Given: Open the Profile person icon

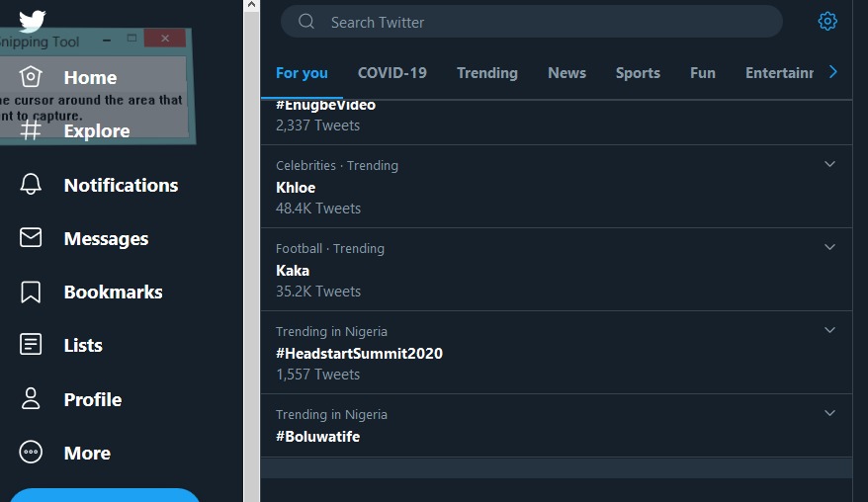Looking at the screenshot, I should (x=31, y=398).
